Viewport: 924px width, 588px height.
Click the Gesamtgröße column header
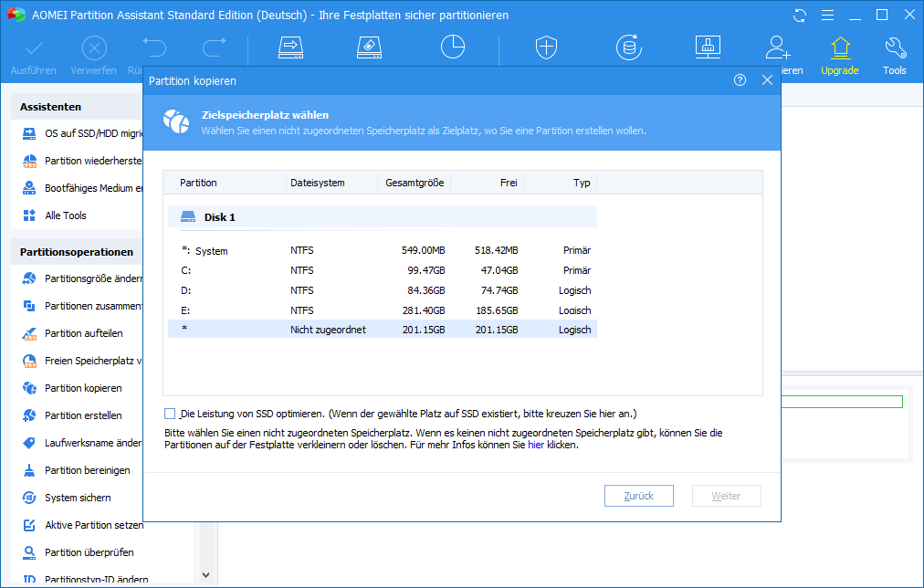click(415, 183)
